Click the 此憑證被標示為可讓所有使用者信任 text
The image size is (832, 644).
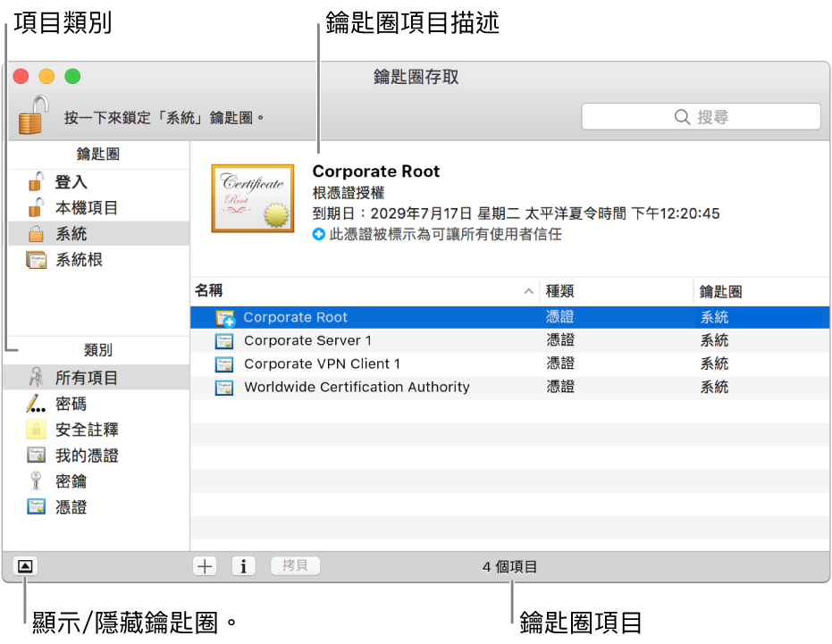pyautogui.click(x=445, y=234)
